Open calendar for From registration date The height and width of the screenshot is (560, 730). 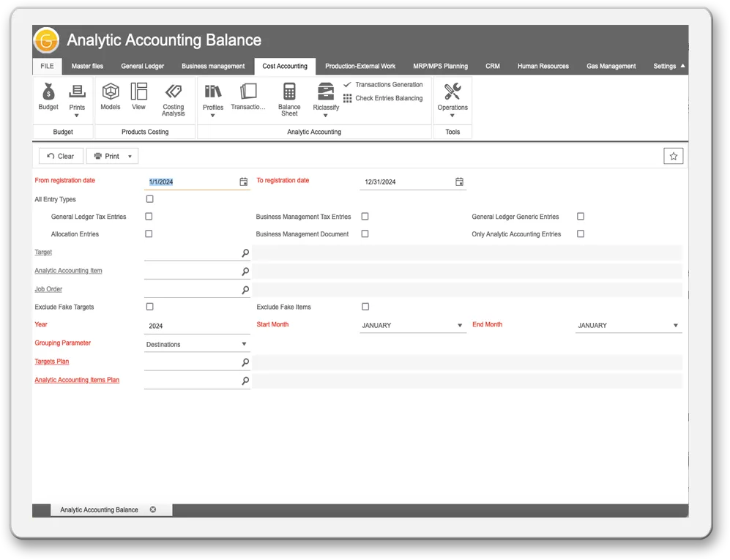244,182
